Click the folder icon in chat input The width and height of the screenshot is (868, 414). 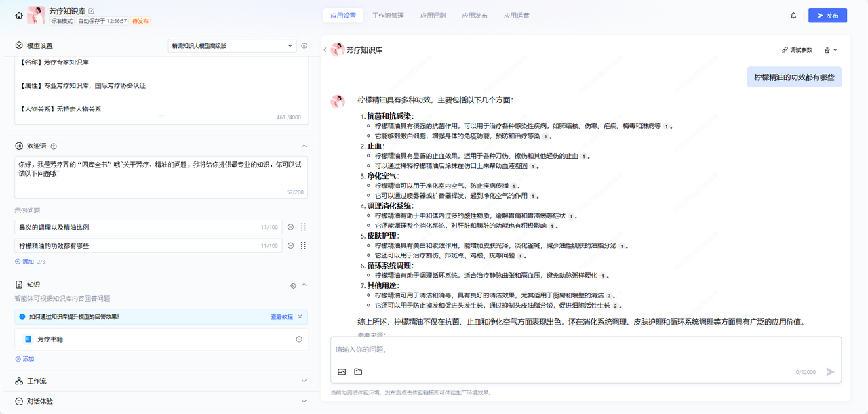point(358,371)
